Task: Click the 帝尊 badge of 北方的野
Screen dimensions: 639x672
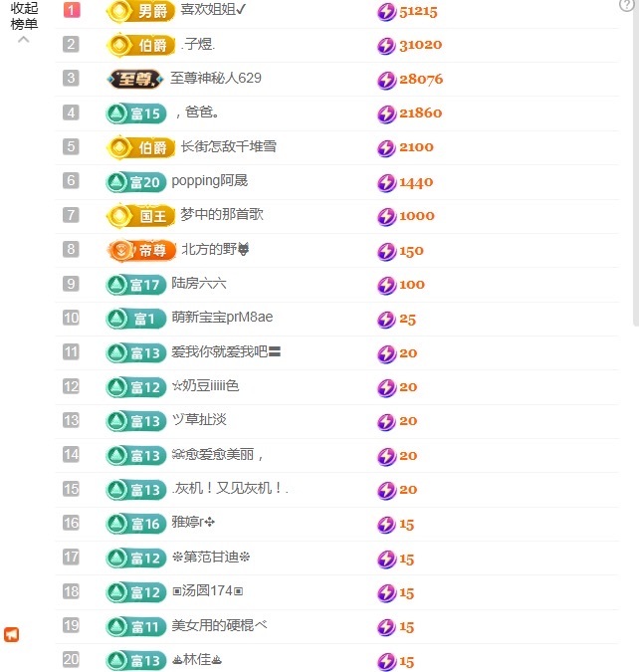Action: click(141, 250)
